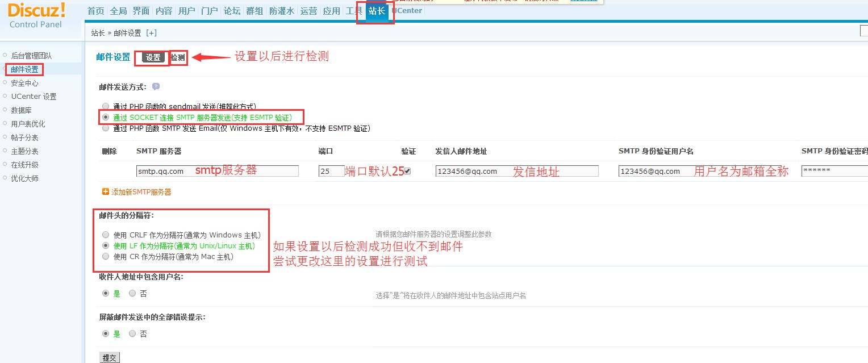Click the 端口 port number field
Viewport: 868px width, 363px height.
point(331,171)
